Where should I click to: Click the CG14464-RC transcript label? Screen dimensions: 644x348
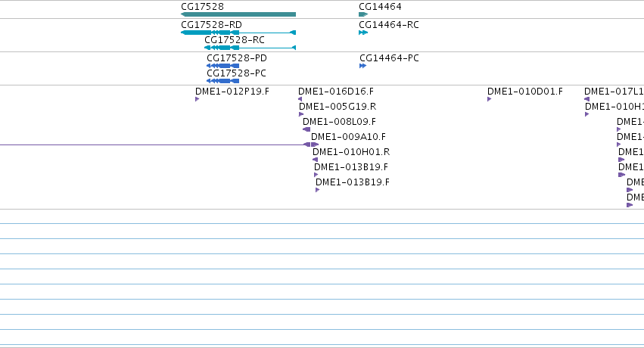[x=389, y=25]
